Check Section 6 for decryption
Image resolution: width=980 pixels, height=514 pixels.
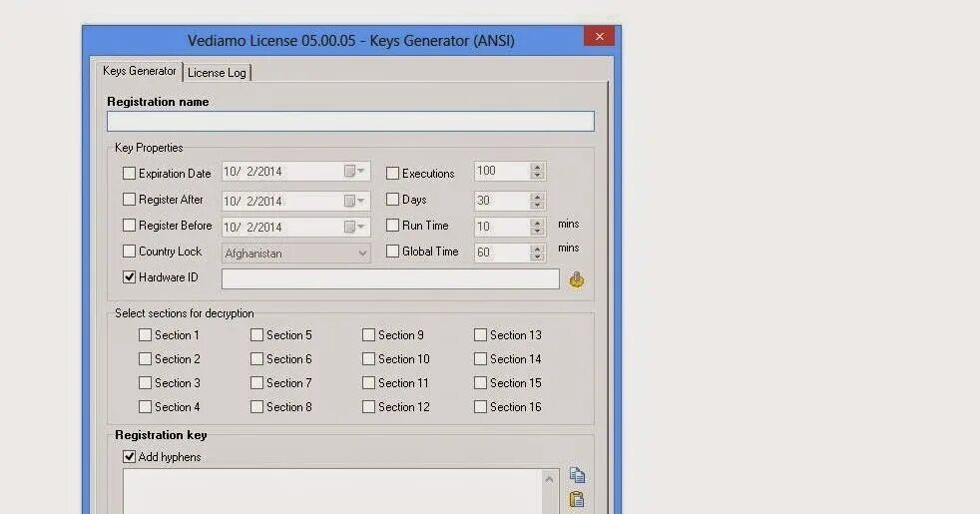tap(256, 359)
